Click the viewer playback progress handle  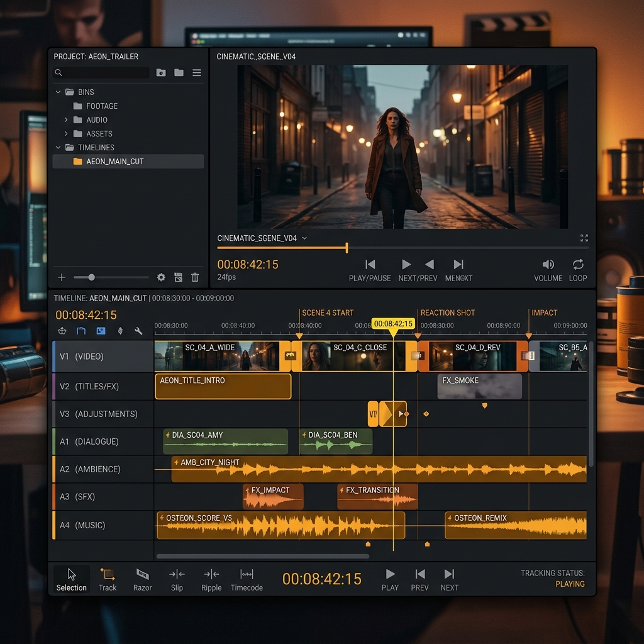(x=347, y=248)
